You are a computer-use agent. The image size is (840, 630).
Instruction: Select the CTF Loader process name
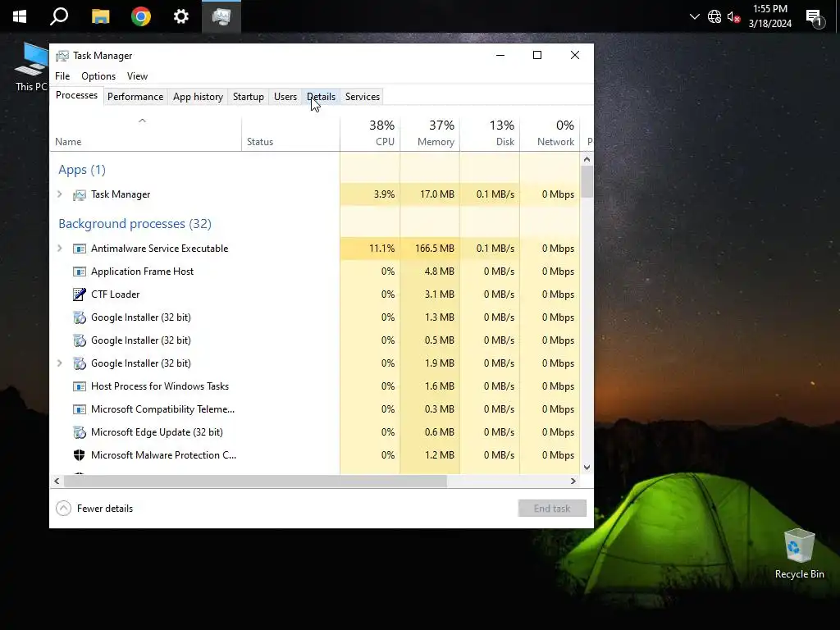[115, 294]
